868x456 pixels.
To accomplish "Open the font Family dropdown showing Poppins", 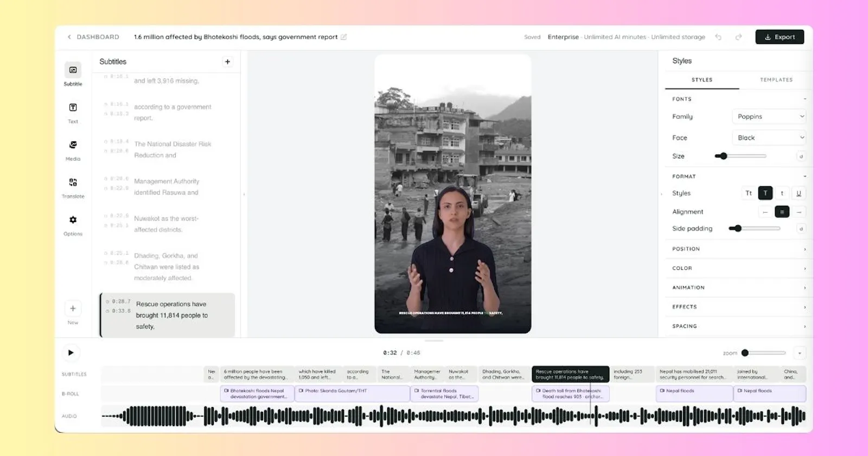I will (769, 117).
